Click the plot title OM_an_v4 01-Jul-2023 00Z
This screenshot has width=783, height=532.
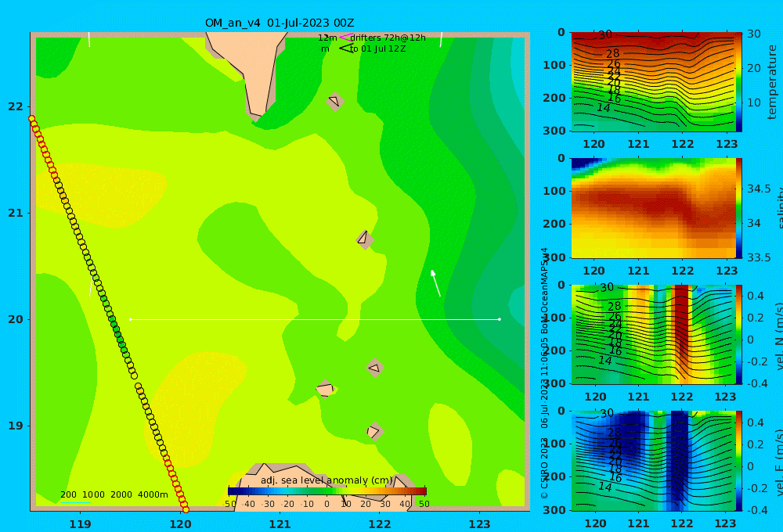coord(280,23)
